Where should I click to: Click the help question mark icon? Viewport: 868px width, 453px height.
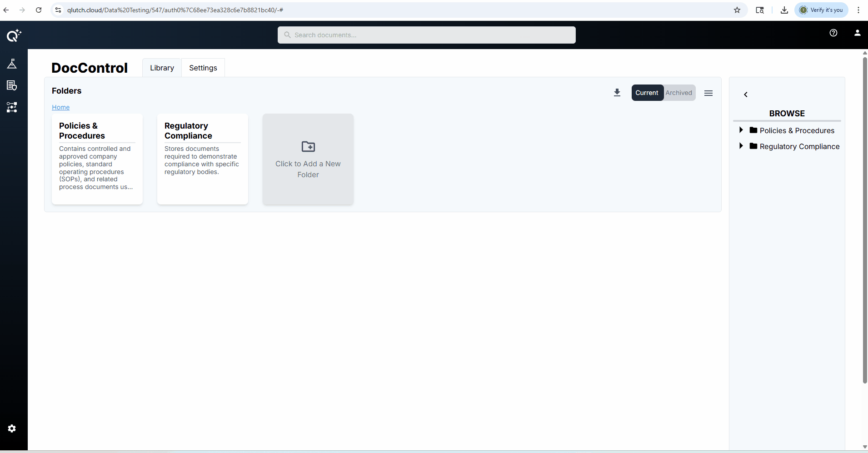pos(833,33)
